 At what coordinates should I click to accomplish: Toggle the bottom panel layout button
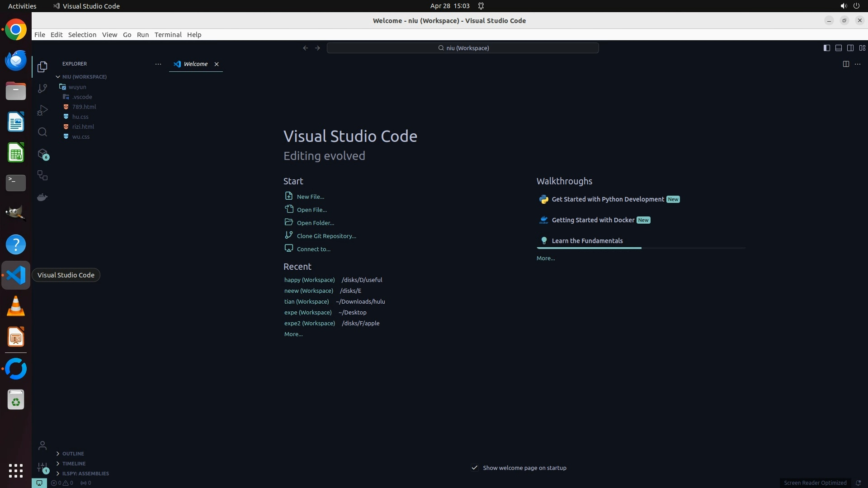coord(839,48)
